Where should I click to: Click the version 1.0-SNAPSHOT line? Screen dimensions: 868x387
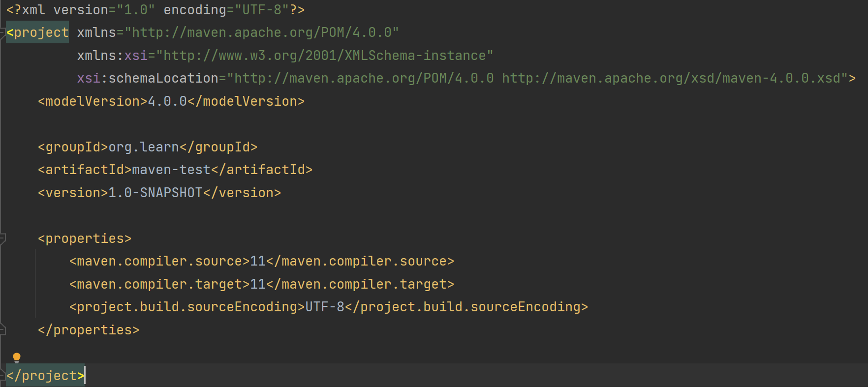point(159,193)
